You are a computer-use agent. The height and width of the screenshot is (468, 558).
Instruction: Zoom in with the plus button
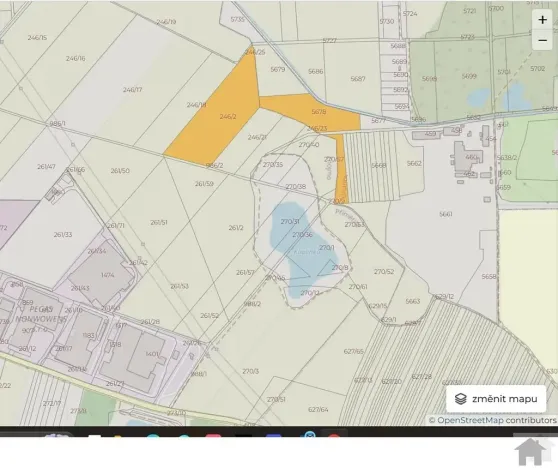point(542,20)
